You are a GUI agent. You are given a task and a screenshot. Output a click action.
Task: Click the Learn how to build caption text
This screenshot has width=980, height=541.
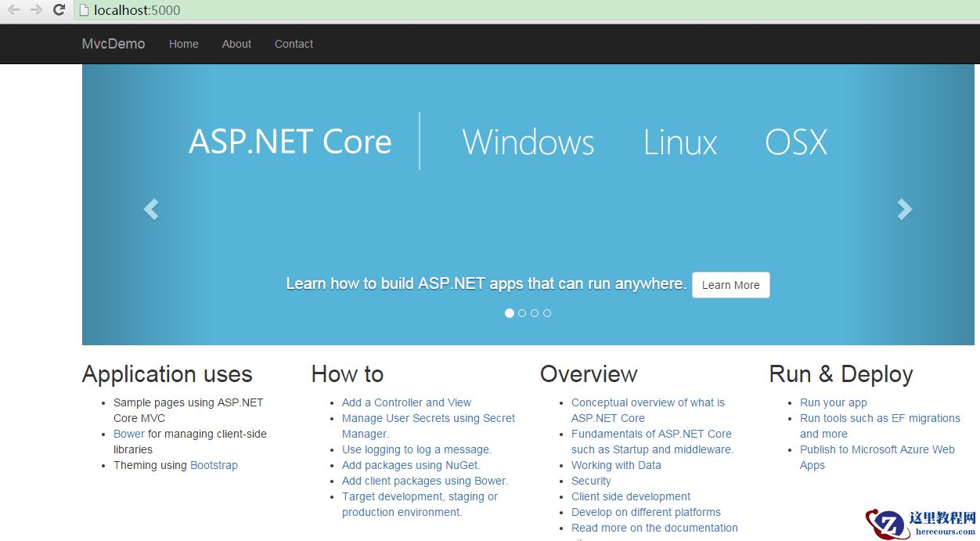click(x=486, y=283)
